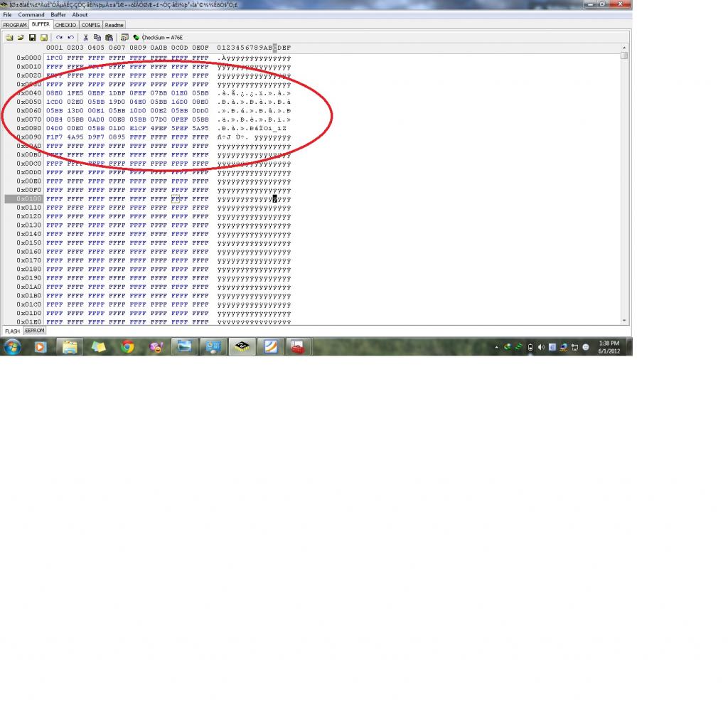Click the volume speaker tray icon
Screen dimensions: 728x709
pyautogui.click(x=541, y=347)
